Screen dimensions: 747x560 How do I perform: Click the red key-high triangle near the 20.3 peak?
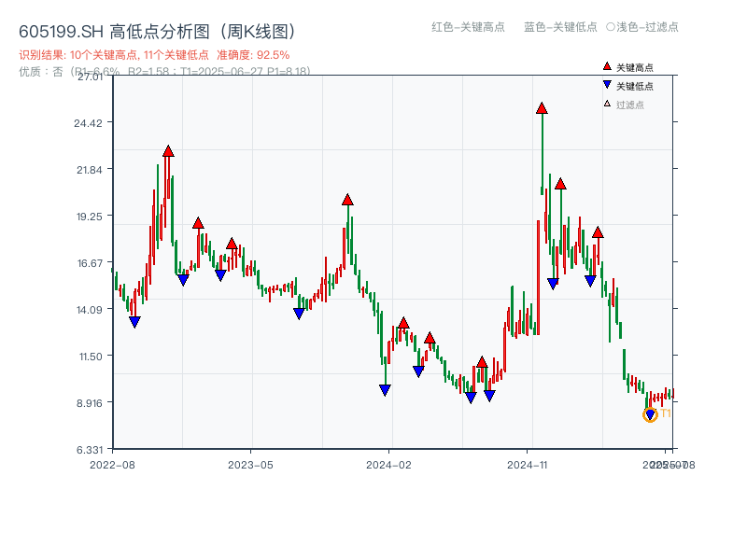(x=347, y=198)
